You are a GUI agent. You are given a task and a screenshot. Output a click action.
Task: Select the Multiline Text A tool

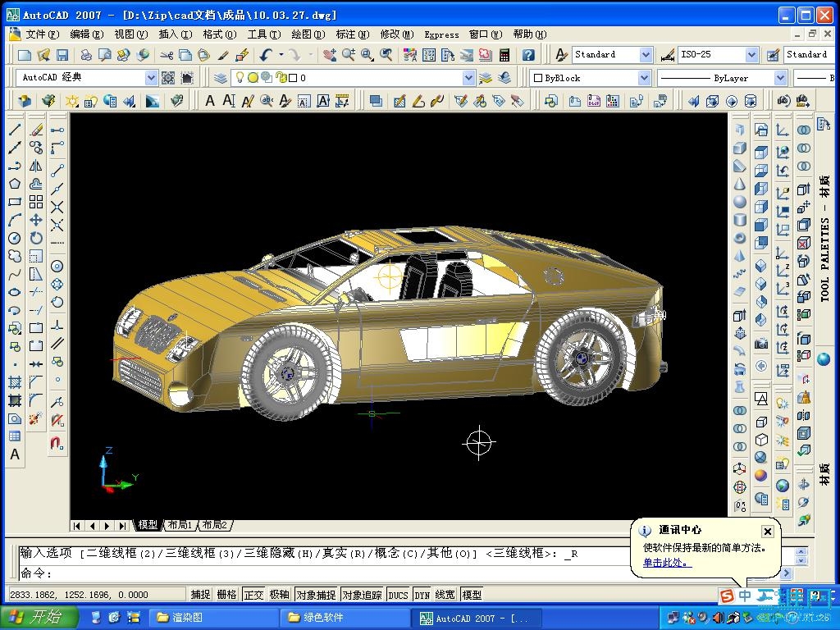point(15,454)
